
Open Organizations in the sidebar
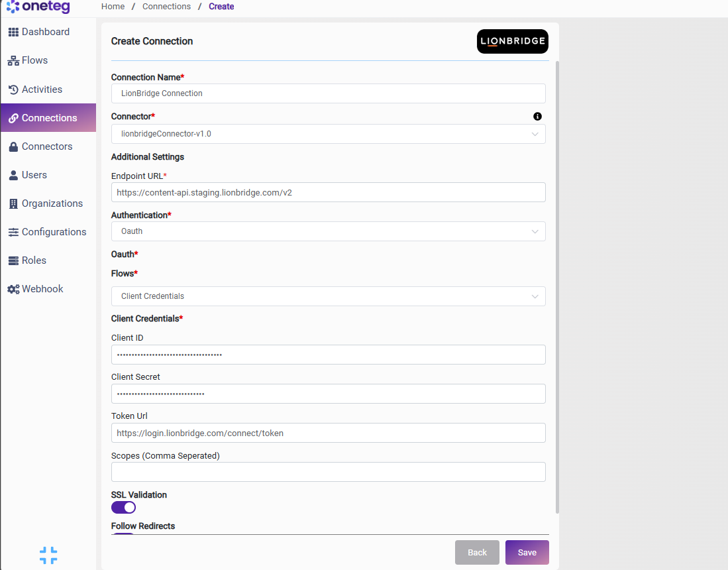click(48, 204)
